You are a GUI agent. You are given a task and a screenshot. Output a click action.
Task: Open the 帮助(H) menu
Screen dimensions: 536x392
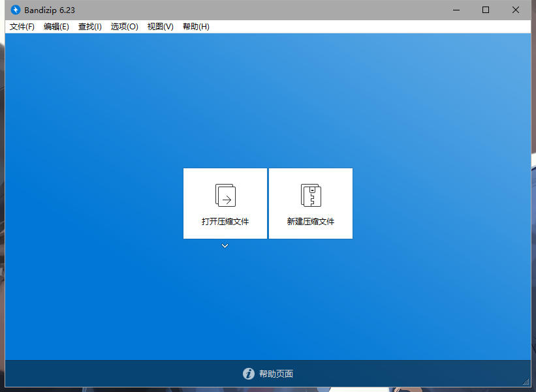(196, 27)
